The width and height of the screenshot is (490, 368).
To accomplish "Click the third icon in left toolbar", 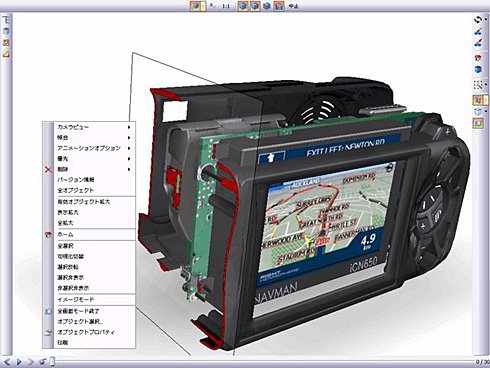I will click(x=6, y=42).
